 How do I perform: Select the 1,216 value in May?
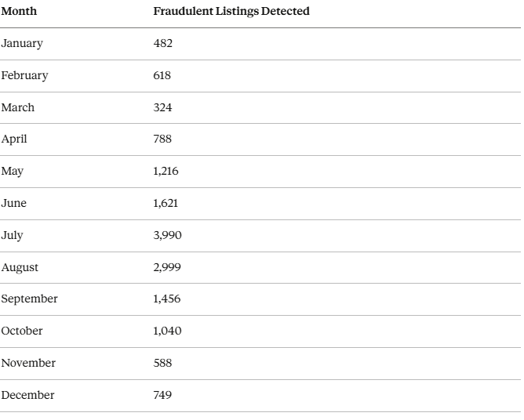pyautogui.click(x=166, y=172)
